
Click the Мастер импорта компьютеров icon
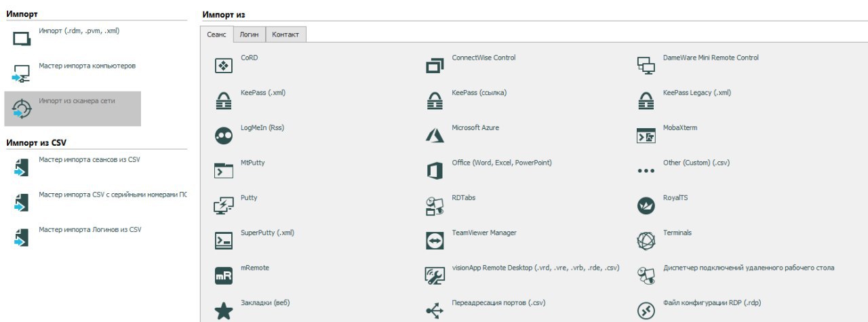(x=22, y=74)
